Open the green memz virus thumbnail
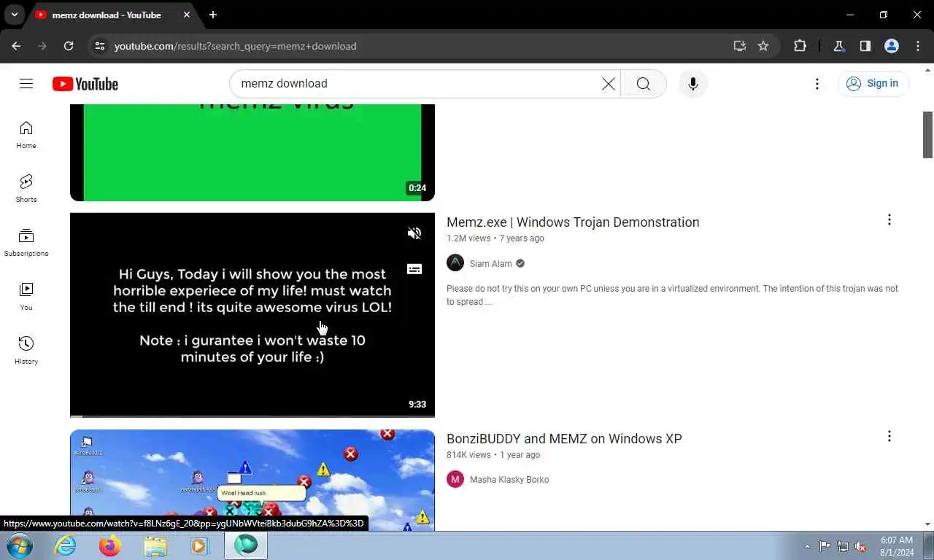Viewport: 934px width, 560px height. (x=252, y=152)
